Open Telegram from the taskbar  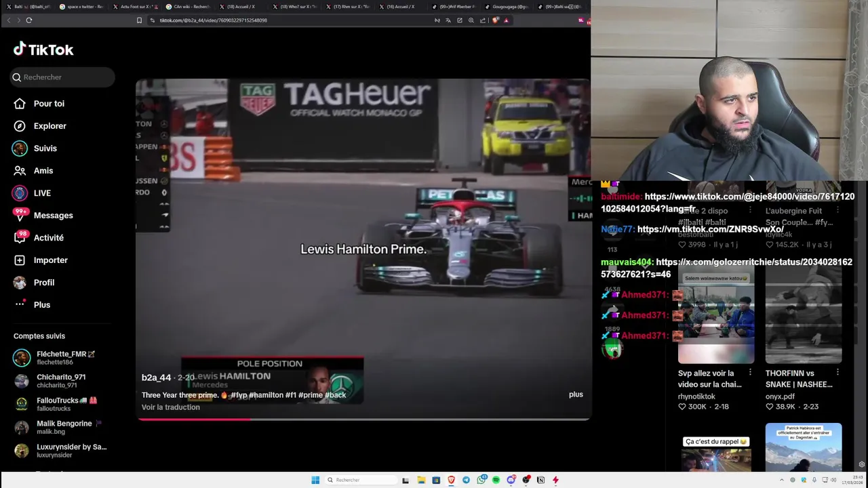(x=466, y=480)
